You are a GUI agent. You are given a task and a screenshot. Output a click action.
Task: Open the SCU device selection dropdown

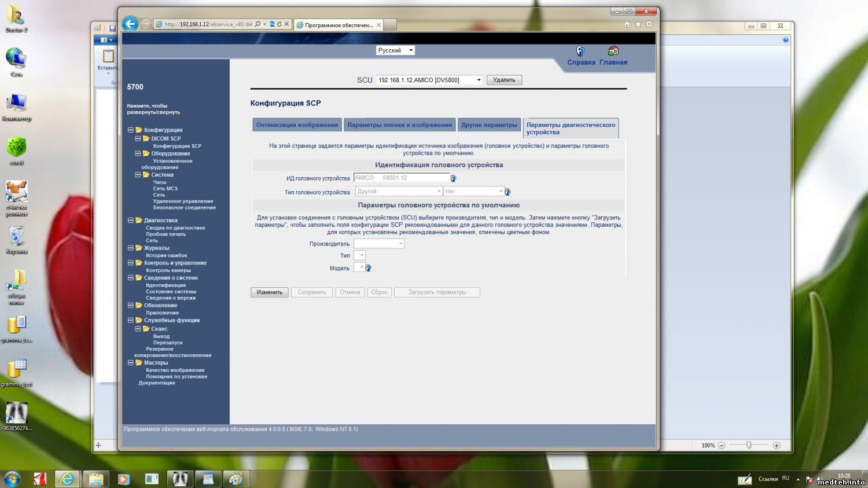pos(429,80)
